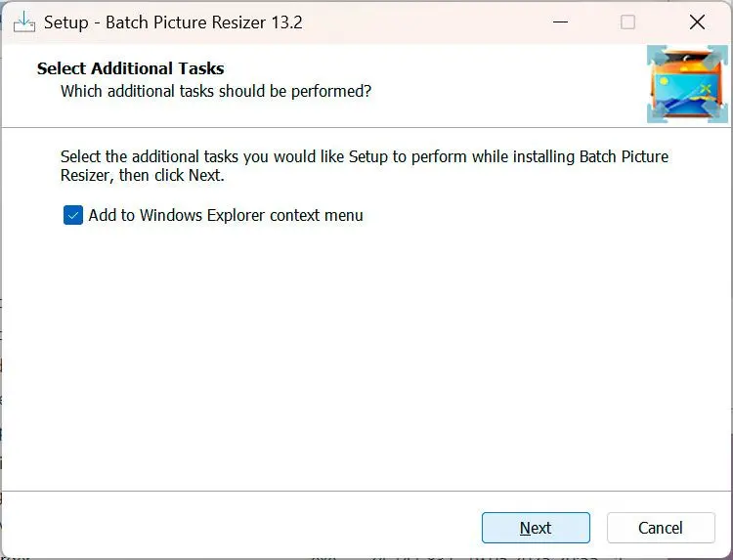Abort the installation with Cancel
This screenshot has height=560, width=733.
click(x=661, y=528)
